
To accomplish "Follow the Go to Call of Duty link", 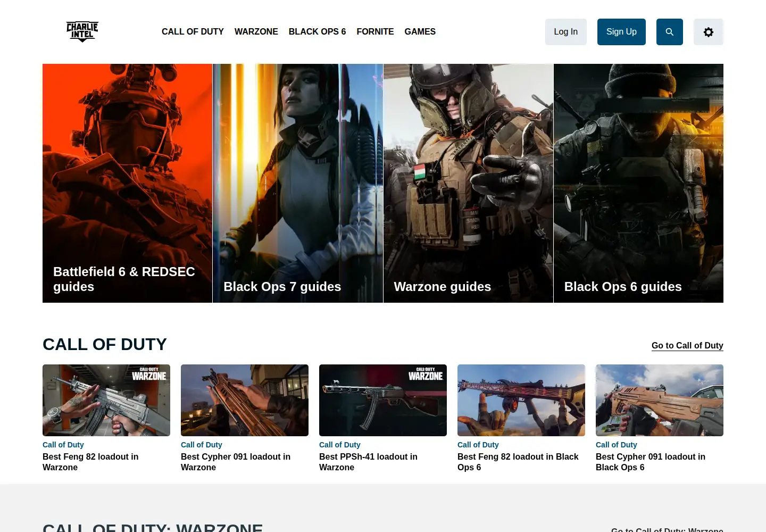I will click(687, 345).
